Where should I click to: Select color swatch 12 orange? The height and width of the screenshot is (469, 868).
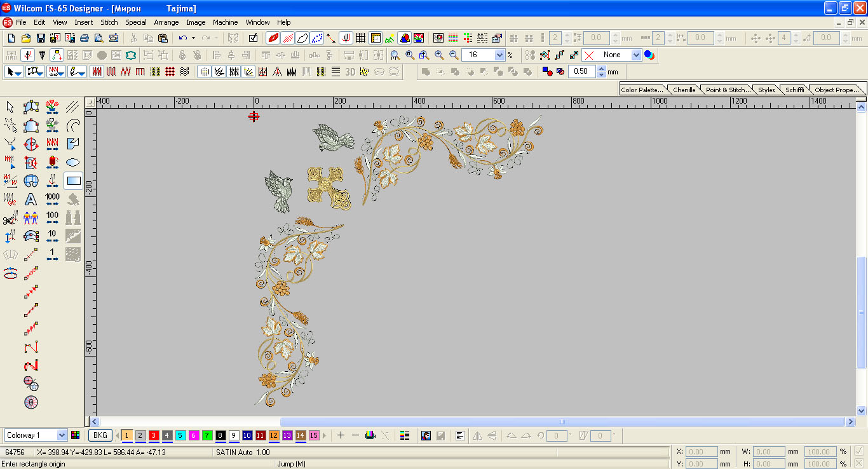point(274,435)
